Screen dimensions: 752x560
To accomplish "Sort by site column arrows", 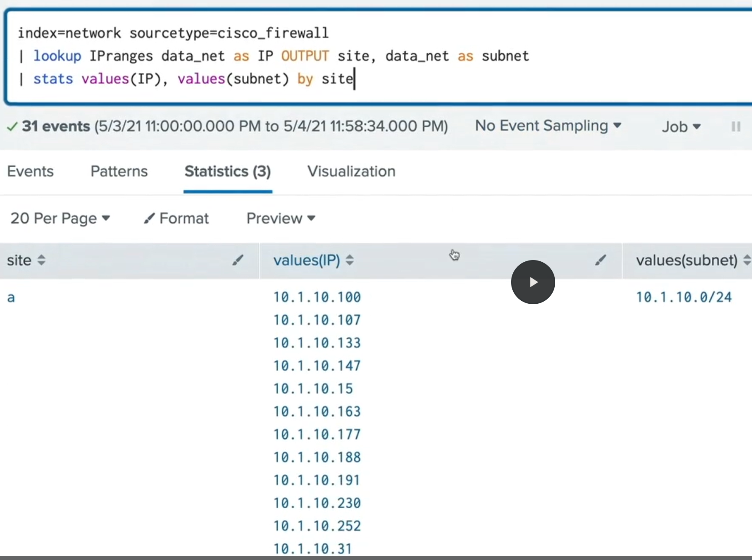I will [x=41, y=260].
